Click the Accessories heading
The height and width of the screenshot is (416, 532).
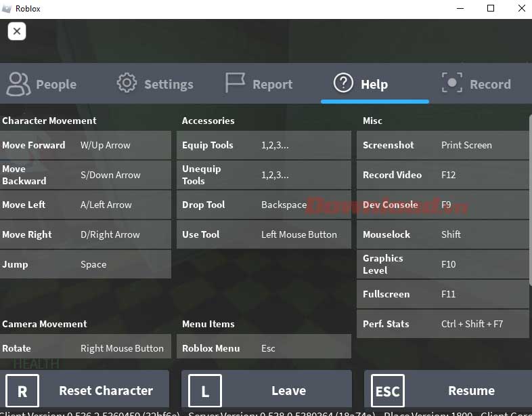(208, 121)
